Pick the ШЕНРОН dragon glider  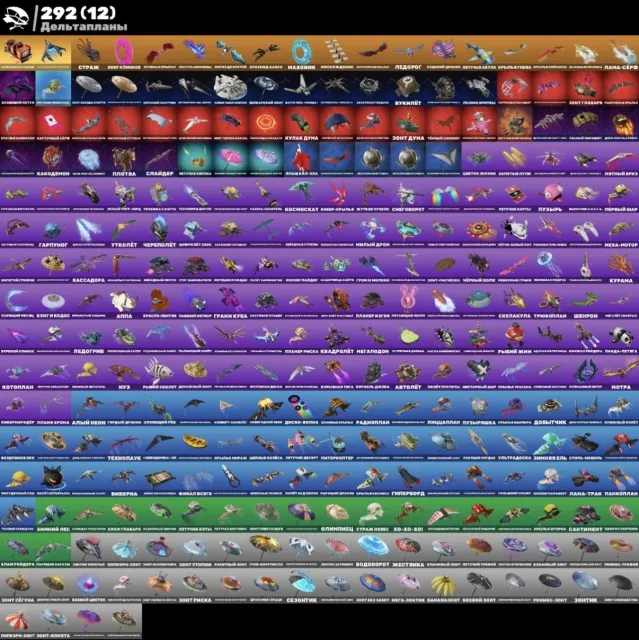[x=586, y=302]
